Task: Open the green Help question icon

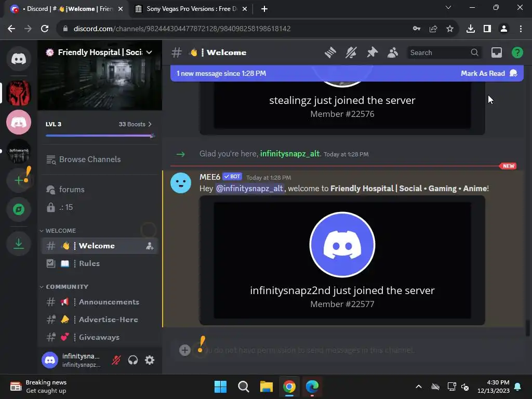Action: [517, 52]
